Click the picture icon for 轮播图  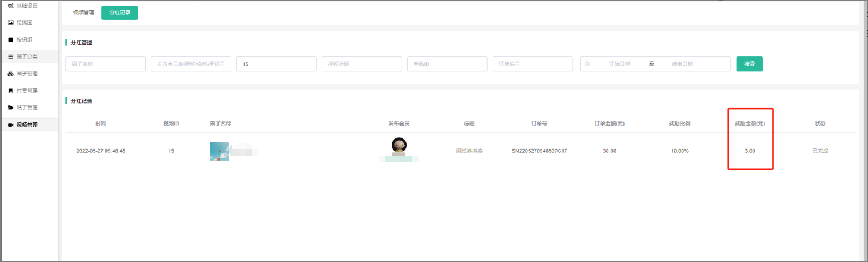11,23
